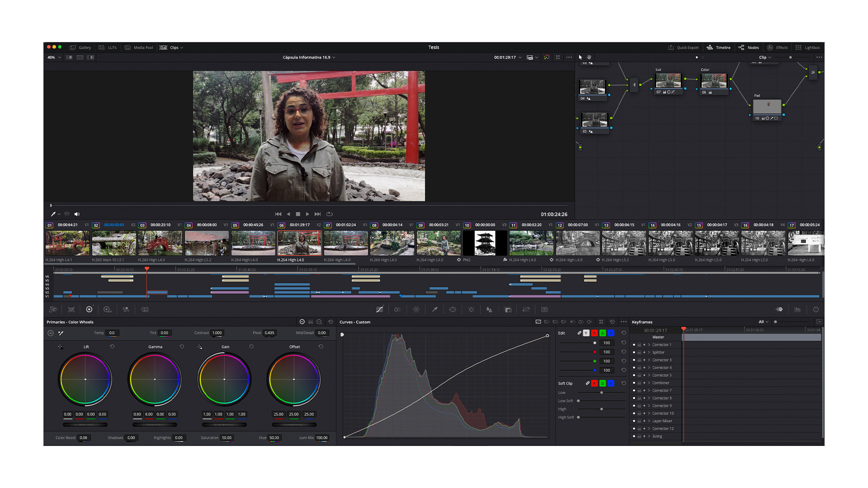
Task: Open the RGB Mixer palette
Action: click(126, 310)
